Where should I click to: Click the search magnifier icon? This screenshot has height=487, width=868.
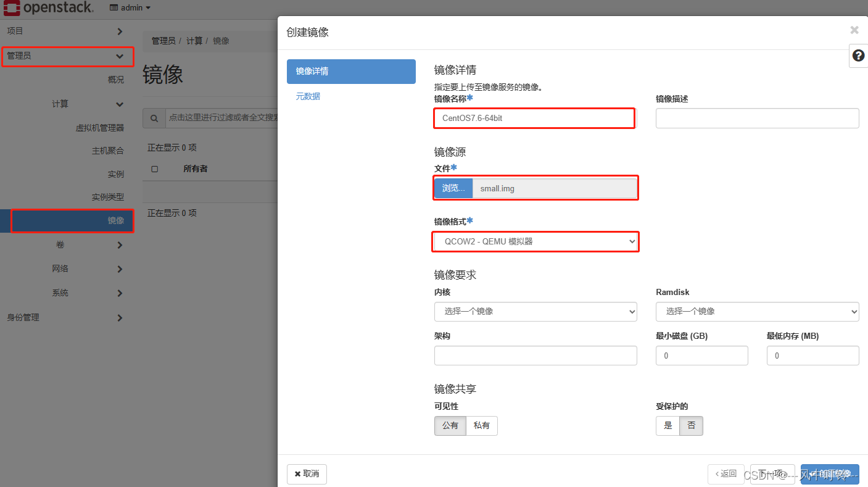click(154, 117)
